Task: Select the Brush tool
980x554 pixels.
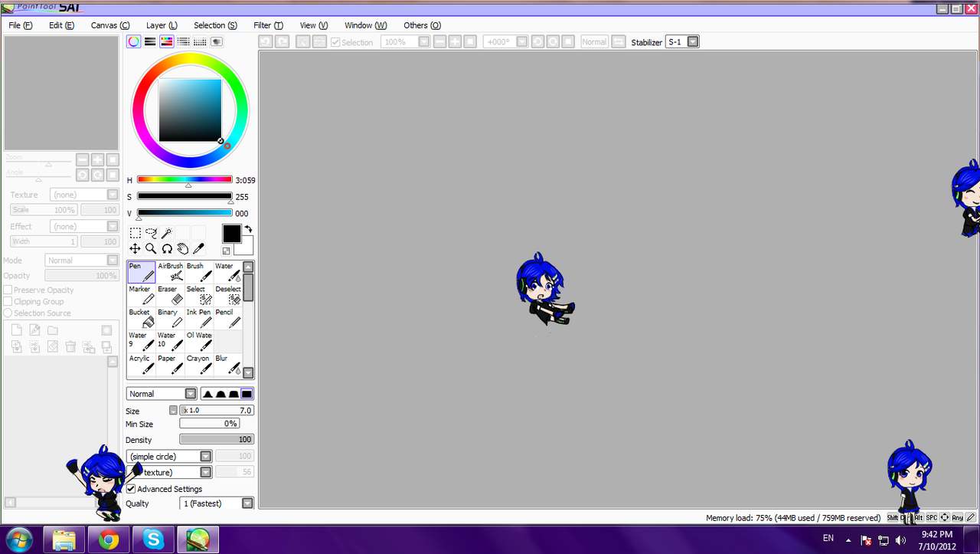Action: (x=199, y=272)
